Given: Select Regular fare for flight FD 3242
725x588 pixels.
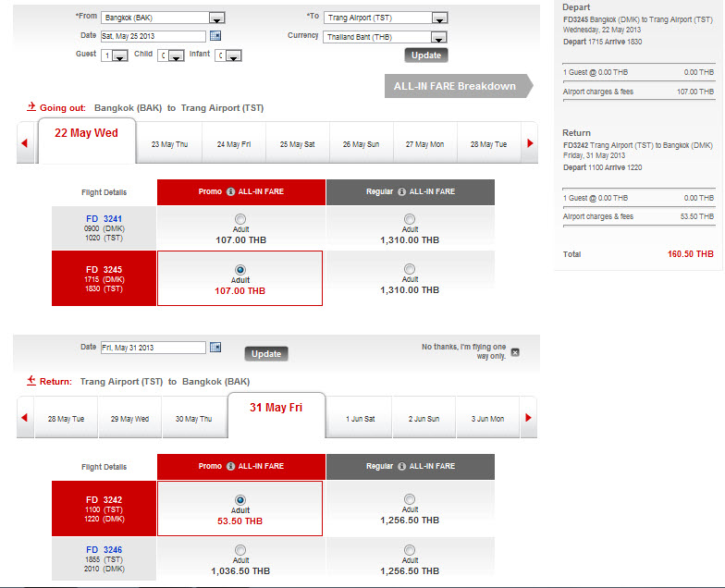Looking at the screenshot, I should 410,499.
